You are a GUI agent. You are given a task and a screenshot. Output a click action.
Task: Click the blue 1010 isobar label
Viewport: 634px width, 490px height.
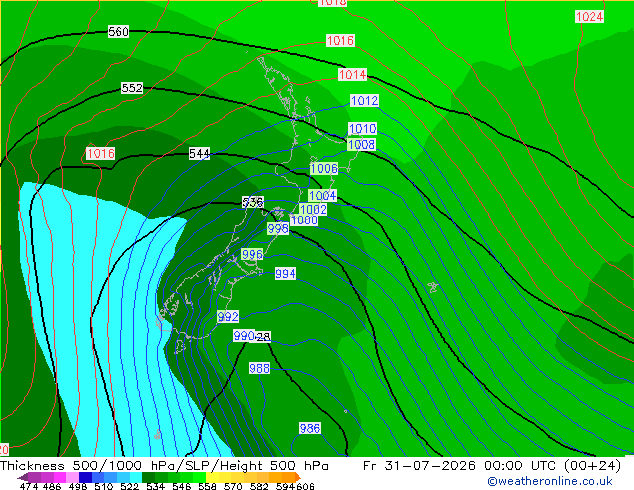tap(363, 129)
